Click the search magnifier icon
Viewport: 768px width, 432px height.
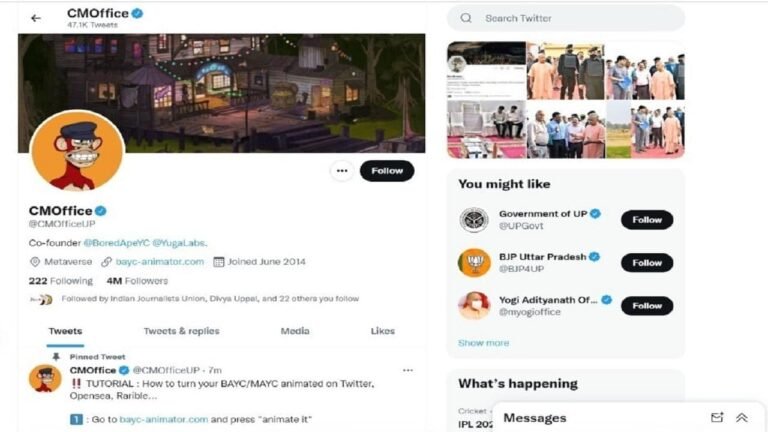(466, 18)
